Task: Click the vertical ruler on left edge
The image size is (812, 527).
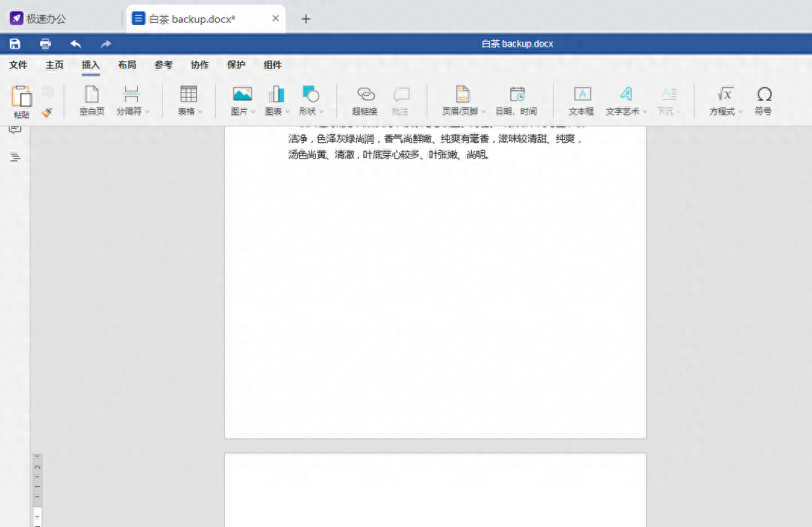Action: [37, 490]
